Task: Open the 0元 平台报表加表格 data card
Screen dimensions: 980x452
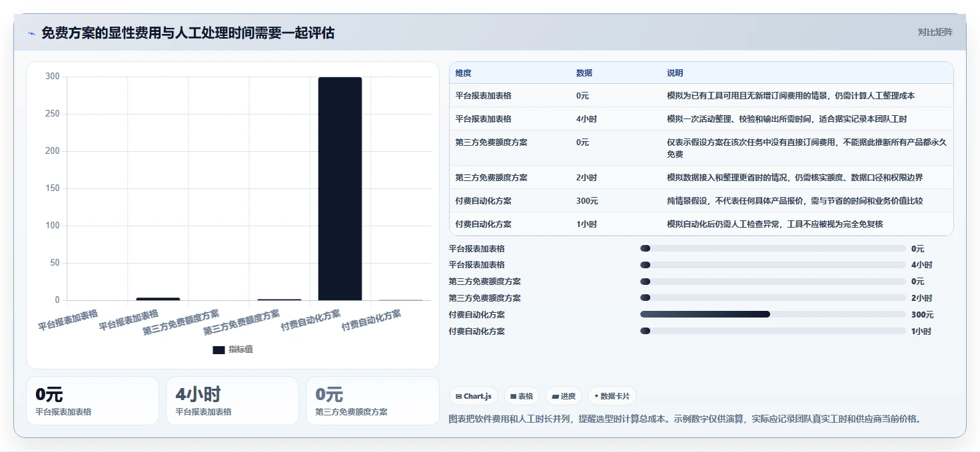Action: click(93, 401)
